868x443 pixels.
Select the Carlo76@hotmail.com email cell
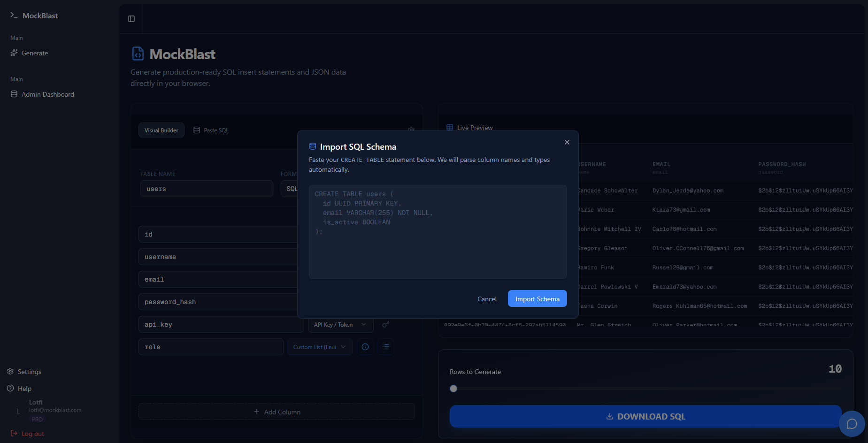(x=684, y=229)
